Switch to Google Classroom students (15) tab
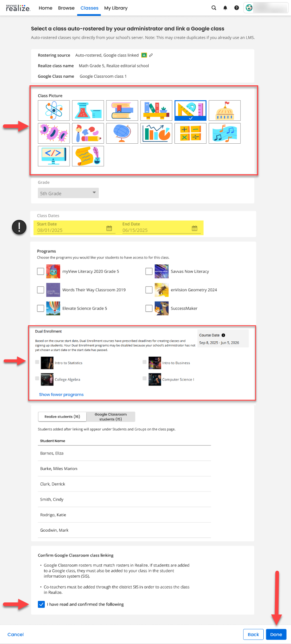 (x=111, y=416)
